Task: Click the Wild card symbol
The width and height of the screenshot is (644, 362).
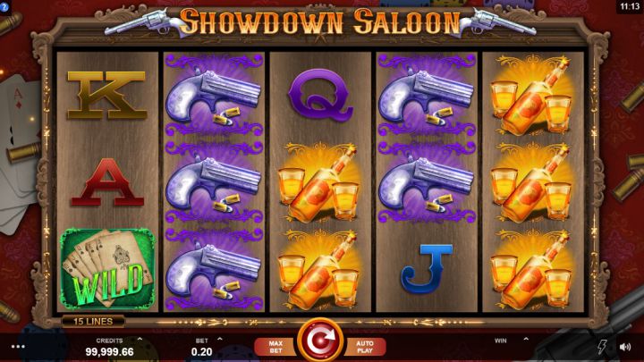Action: (x=107, y=269)
